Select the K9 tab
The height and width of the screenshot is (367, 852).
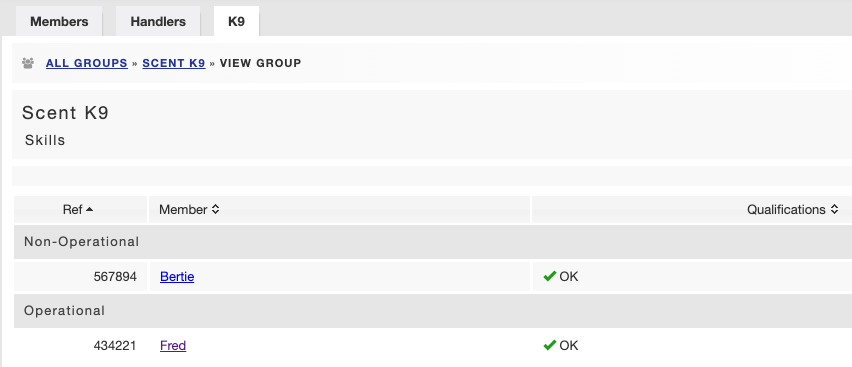[x=236, y=21]
